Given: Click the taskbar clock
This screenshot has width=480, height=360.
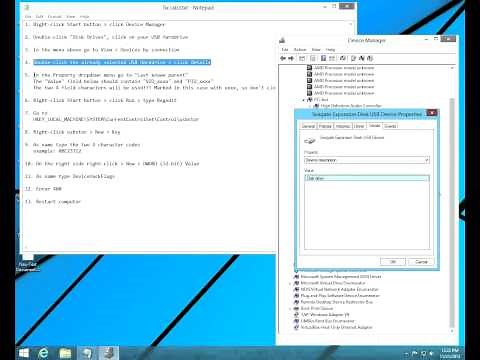Looking at the screenshot, I should click(450, 353).
